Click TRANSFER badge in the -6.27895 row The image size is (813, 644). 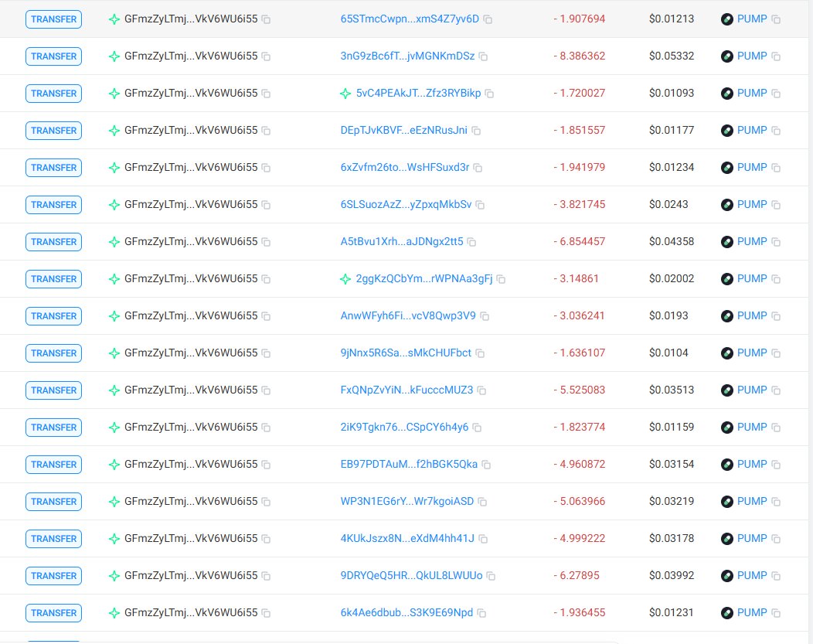(53, 575)
